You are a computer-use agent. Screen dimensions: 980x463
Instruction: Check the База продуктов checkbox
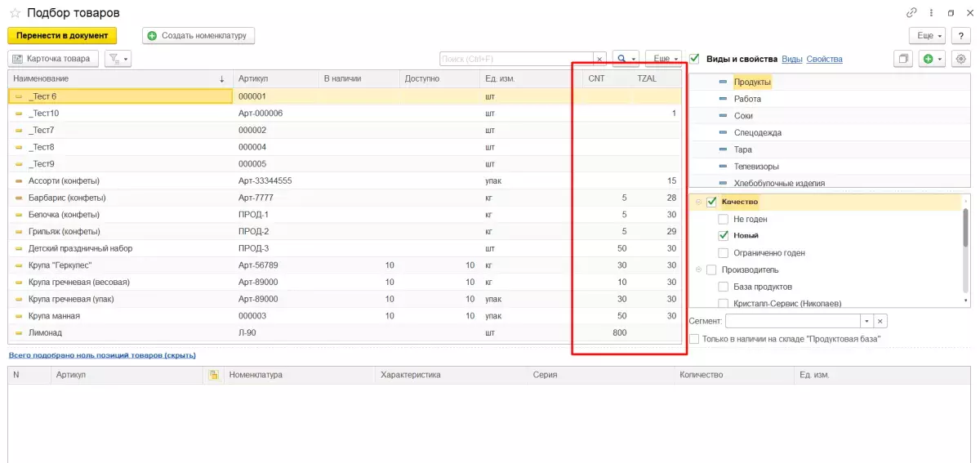point(723,287)
